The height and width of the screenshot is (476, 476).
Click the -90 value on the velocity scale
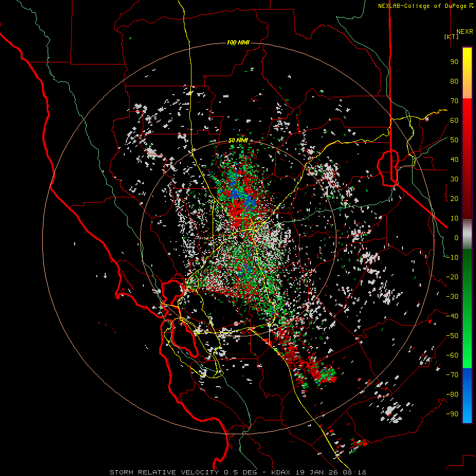[452, 414]
